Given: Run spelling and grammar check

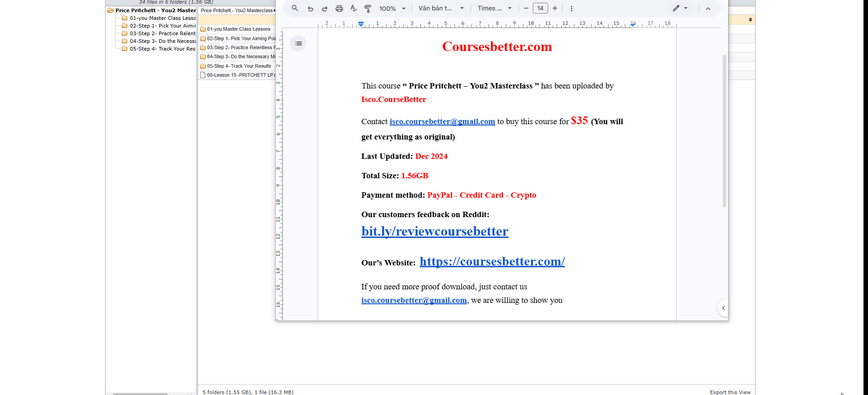Looking at the screenshot, I should click(x=354, y=9).
